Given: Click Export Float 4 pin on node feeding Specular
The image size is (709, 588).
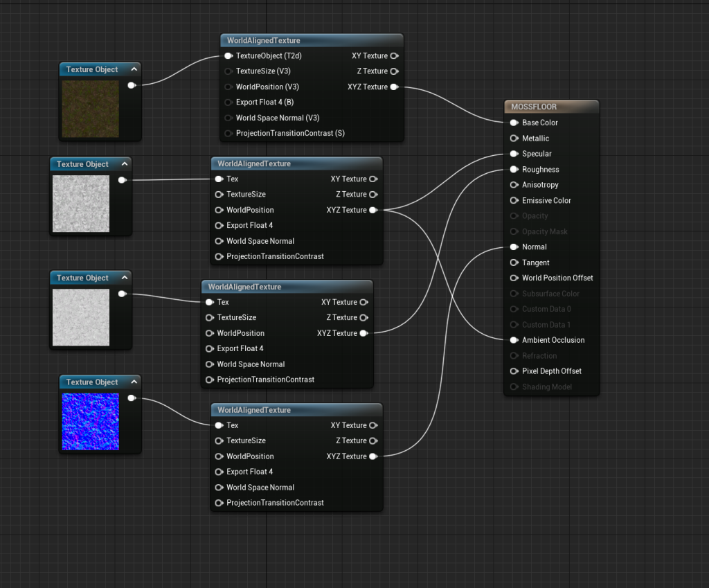Looking at the screenshot, I should 219,226.
